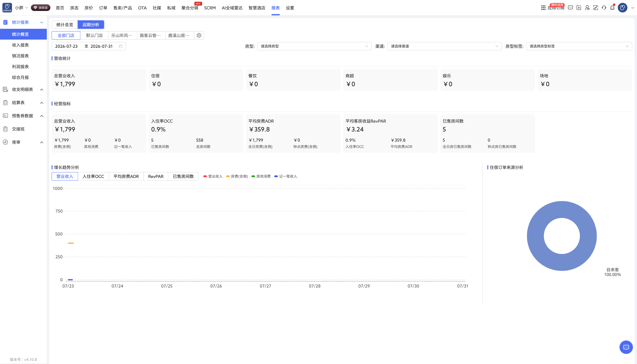Click the 应用订阅 link
This screenshot has width=637, height=364.
tap(556, 8)
